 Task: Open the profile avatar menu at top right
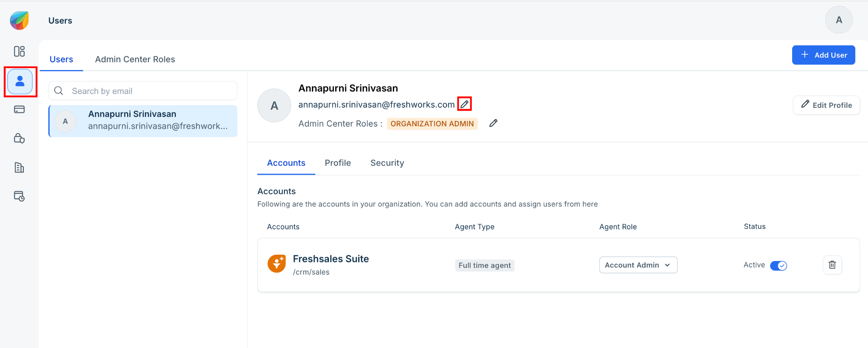click(839, 20)
